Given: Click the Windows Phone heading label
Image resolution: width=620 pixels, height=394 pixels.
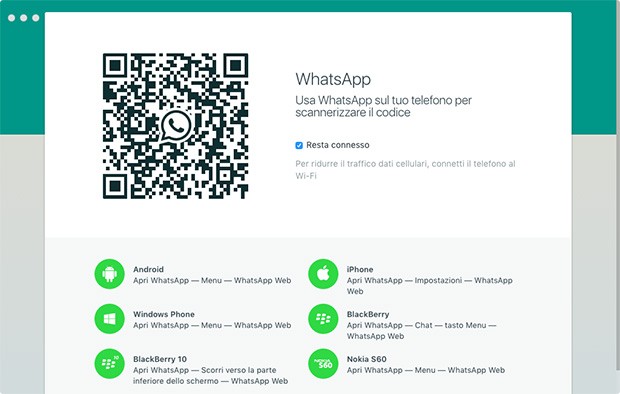Looking at the screenshot, I should [164, 314].
